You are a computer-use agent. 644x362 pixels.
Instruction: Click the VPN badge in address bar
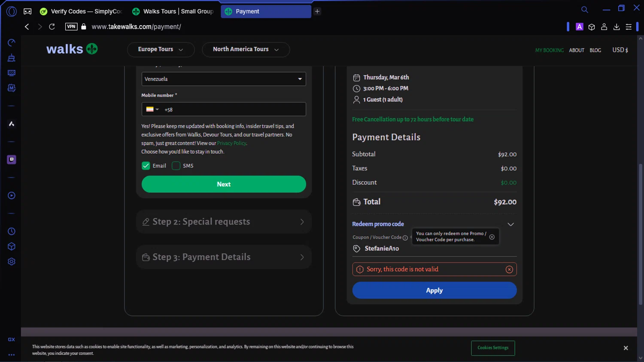pos(71,27)
